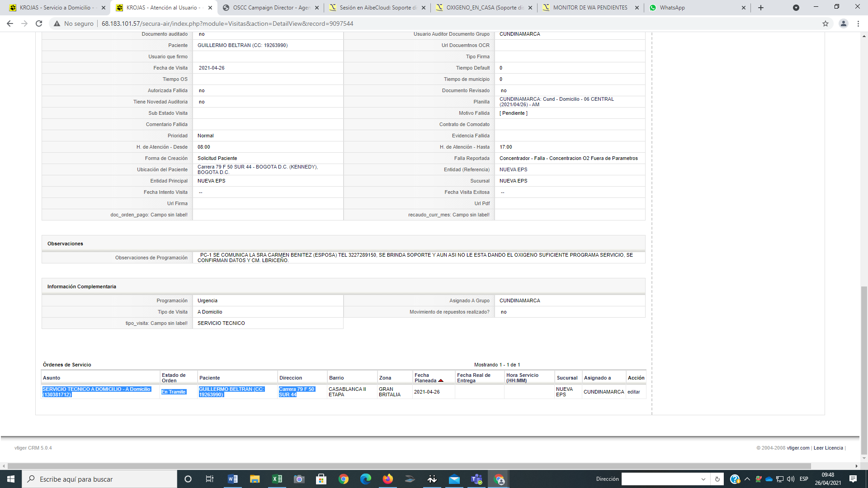Switch to KROJAS - Servicio a Domicilio tab
The width and height of the screenshot is (868, 488).
click(57, 8)
